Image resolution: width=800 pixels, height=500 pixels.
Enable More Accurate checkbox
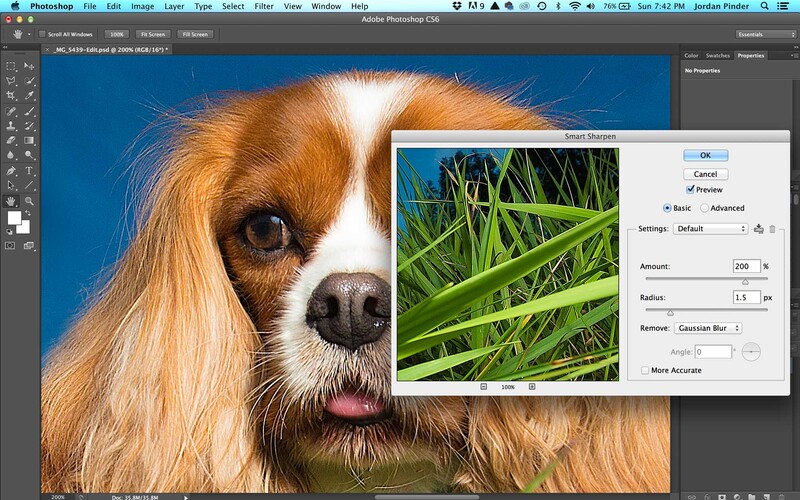pyautogui.click(x=645, y=370)
